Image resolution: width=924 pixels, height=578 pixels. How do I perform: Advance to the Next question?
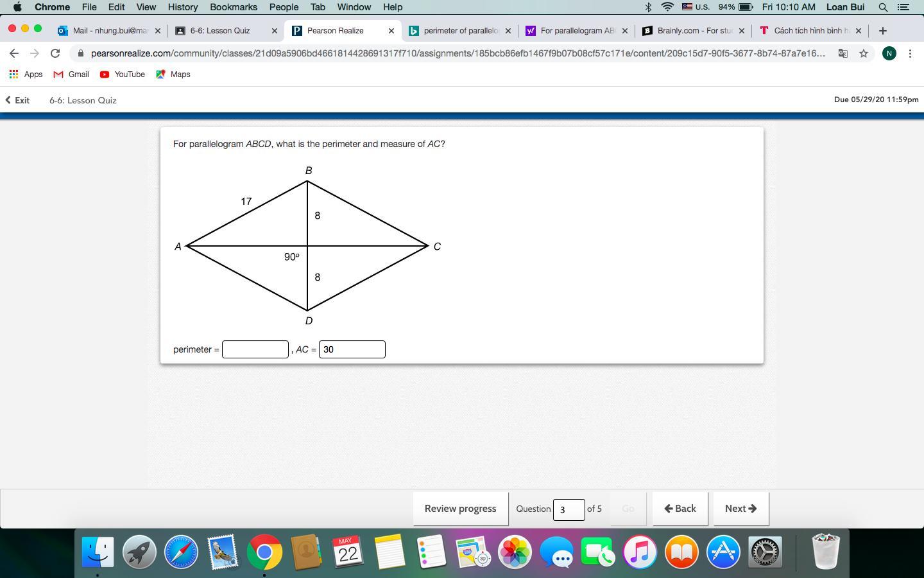point(741,509)
